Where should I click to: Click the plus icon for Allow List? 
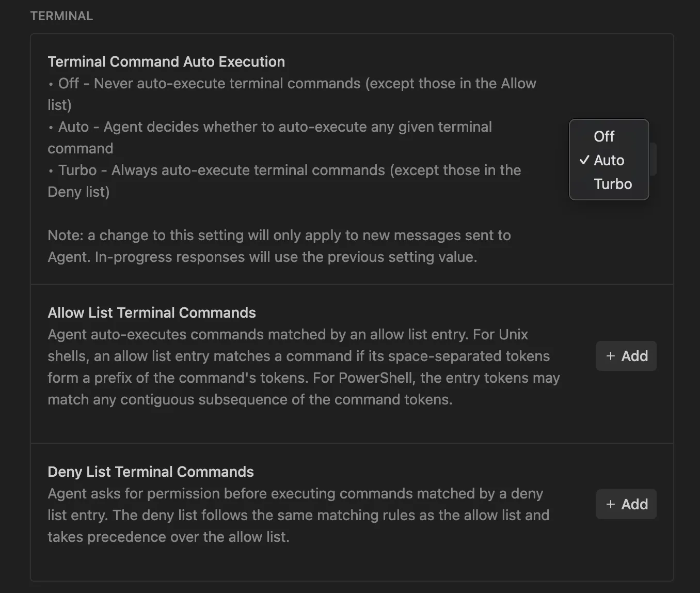coord(611,356)
